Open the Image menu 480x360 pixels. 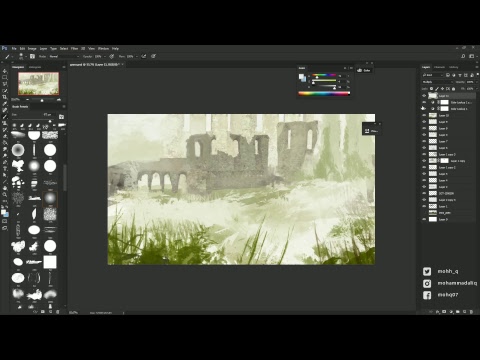tap(32, 49)
